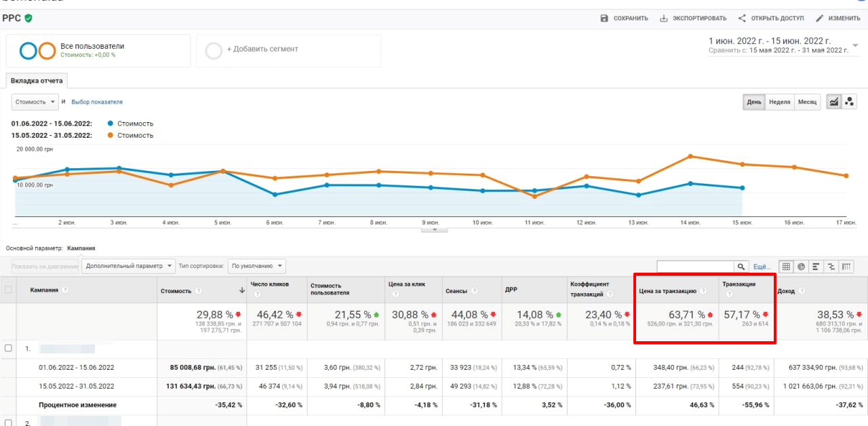Open the Вкладка отчета tab
868x426 pixels.
tap(37, 81)
